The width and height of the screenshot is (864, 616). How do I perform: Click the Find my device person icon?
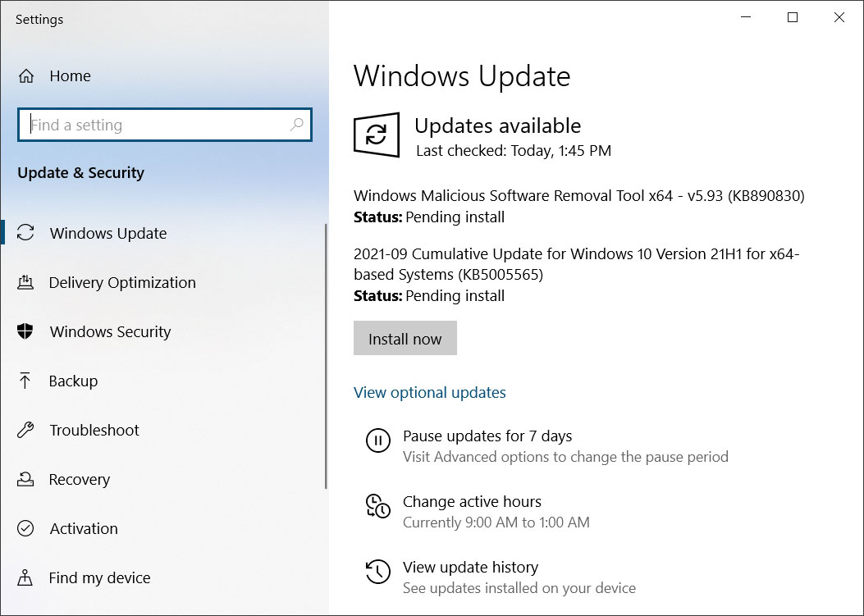point(25,577)
